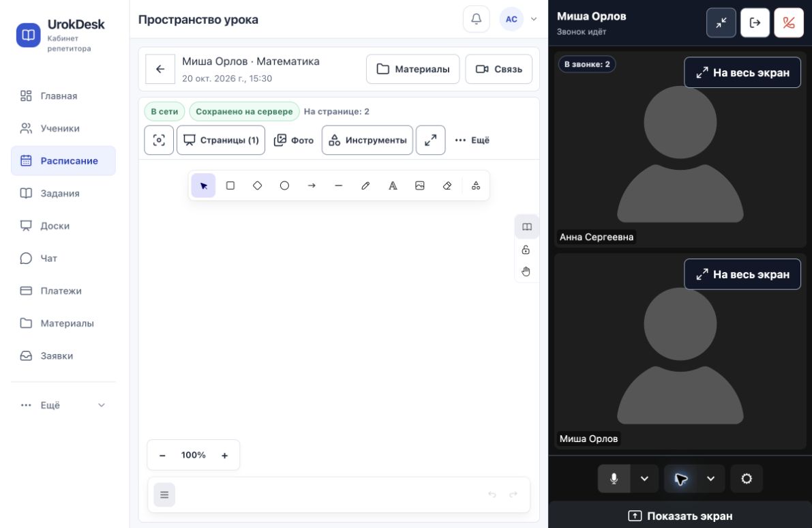Open Расписание in sidebar
The height and width of the screenshot is (528, 812).
(63, 160)
